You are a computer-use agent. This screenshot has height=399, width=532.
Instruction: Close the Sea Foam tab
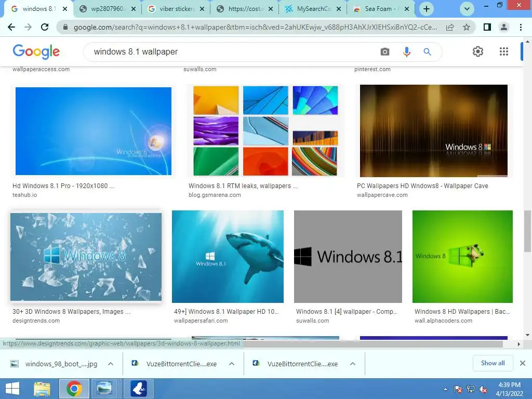click(407, 9)
